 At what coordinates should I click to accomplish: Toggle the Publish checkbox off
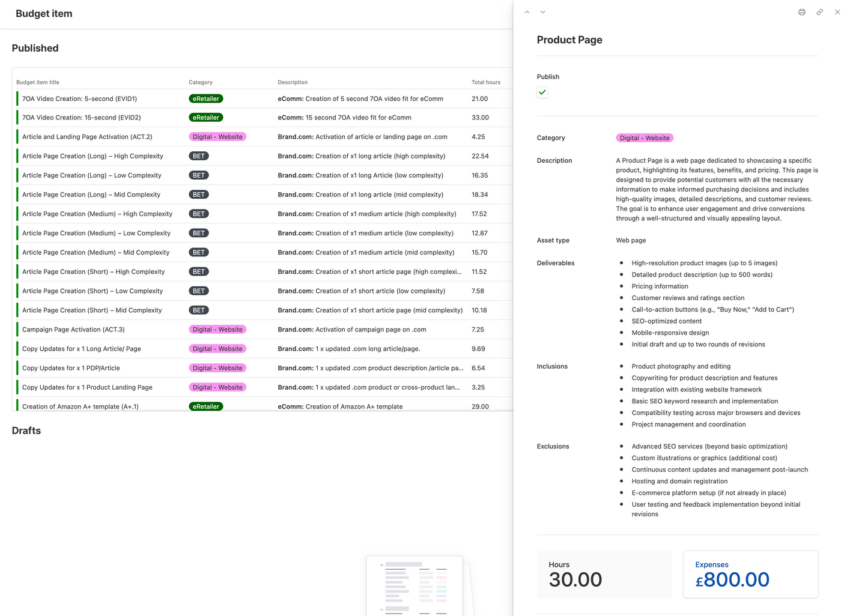tap(542, 92)
